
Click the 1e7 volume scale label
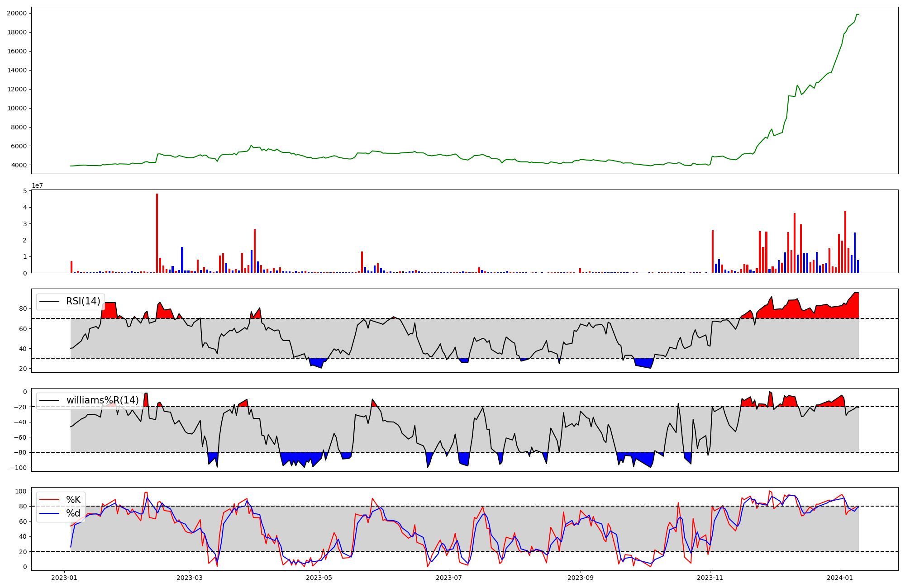(x=37, y=185)
